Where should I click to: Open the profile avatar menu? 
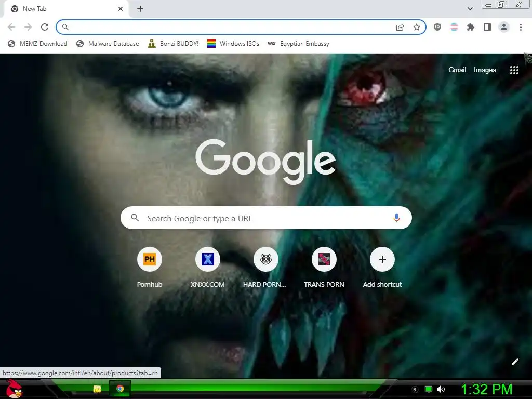click(x=504, y=27)
